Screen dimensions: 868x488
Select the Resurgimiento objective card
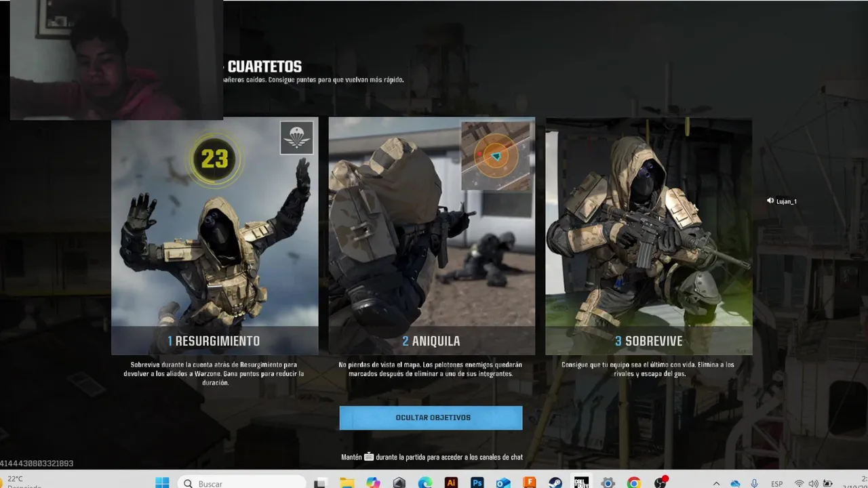coord(215,237)
